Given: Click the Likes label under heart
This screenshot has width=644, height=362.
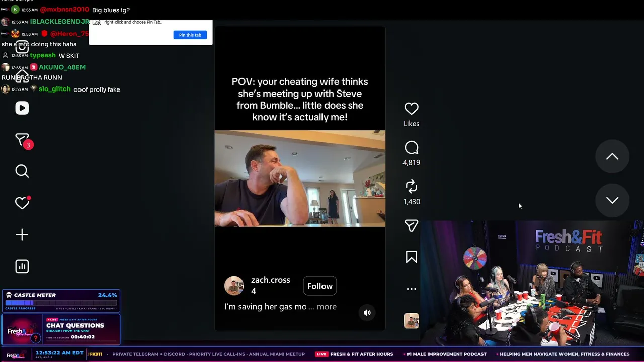Looking at the screenshot, I should (411, 124).
